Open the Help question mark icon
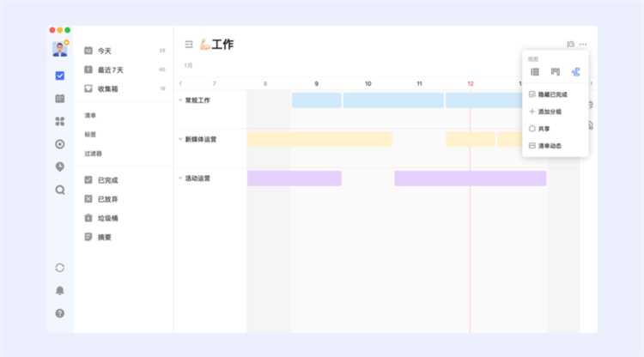Image resolution: width=644 pixels, height=357 pixels. tap(60, 313)
